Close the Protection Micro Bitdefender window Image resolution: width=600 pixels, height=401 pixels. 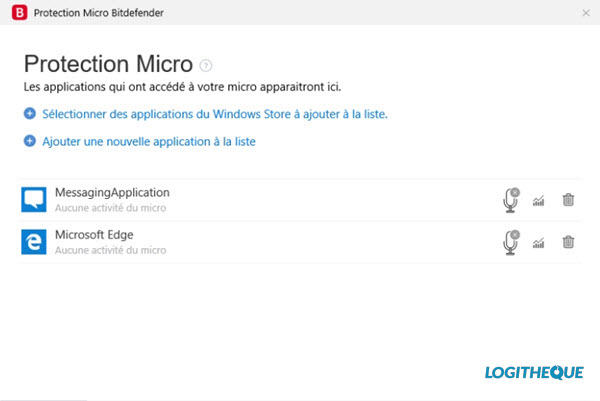pos(586,13)
